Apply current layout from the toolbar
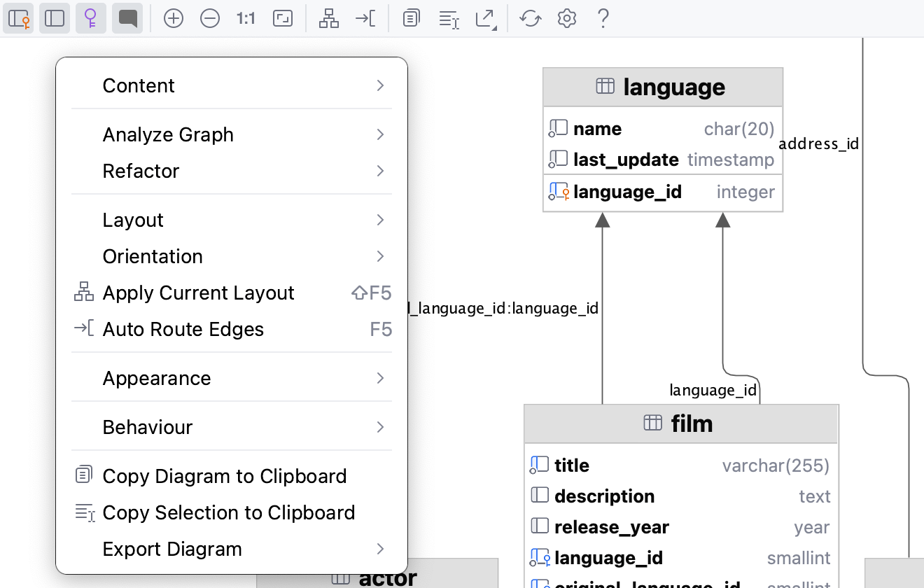Viewport: 924px width, 588px height. pyautogui.click(x=328, y=18)
